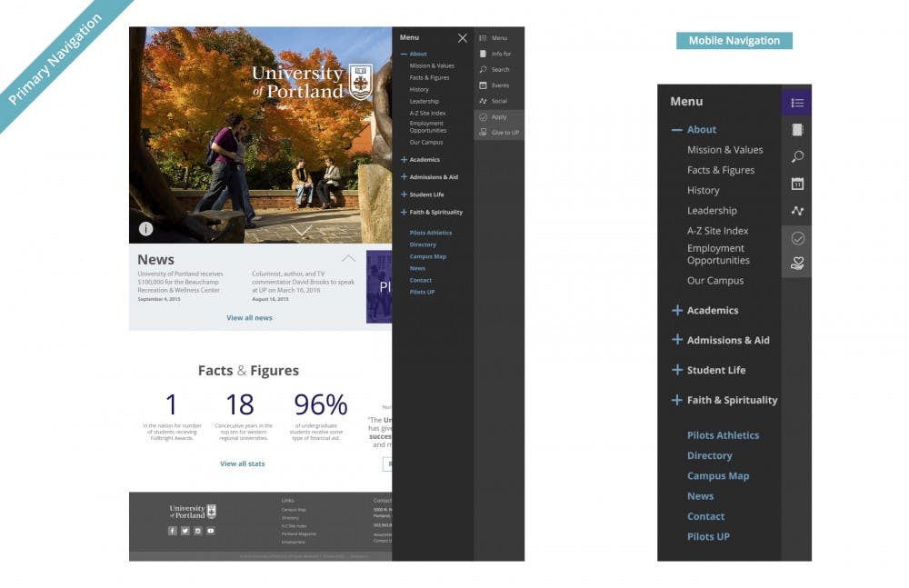This screenshot has width=909, height=588.
Task: Click the purple list menu icon in mobile navigation
Action: 797,103
